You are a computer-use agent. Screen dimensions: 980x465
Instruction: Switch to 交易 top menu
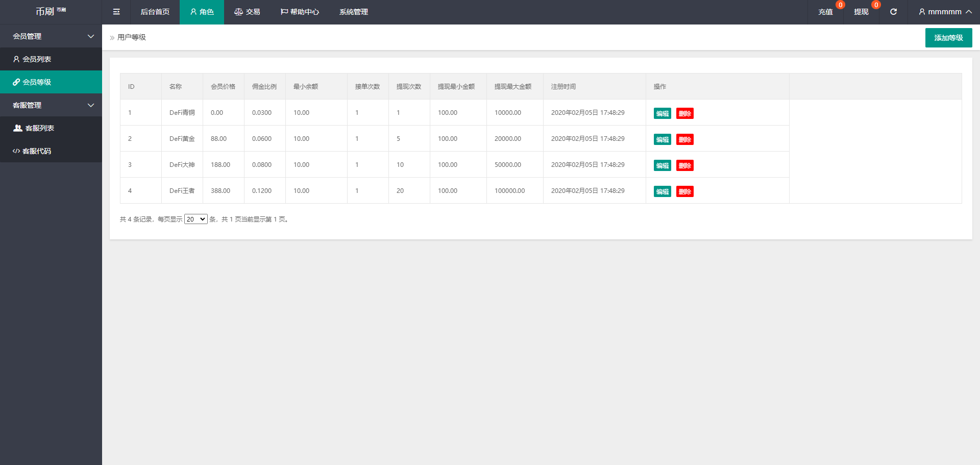pyautogui.click(x=247, y=12)
